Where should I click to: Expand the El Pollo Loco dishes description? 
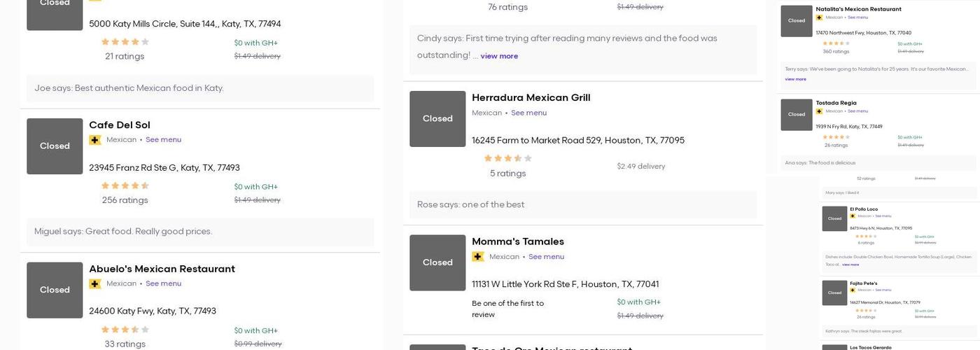coord(850,265)
